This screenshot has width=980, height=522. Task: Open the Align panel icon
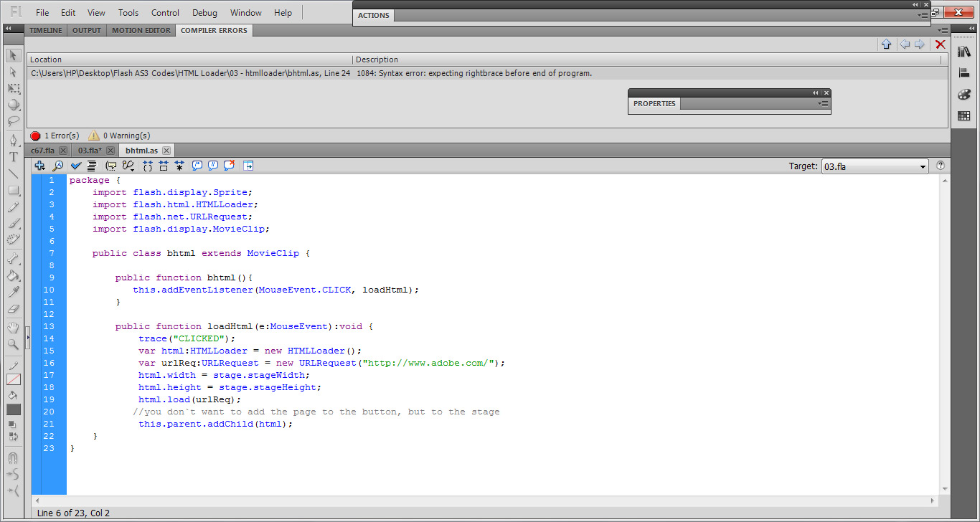(963, 73)
